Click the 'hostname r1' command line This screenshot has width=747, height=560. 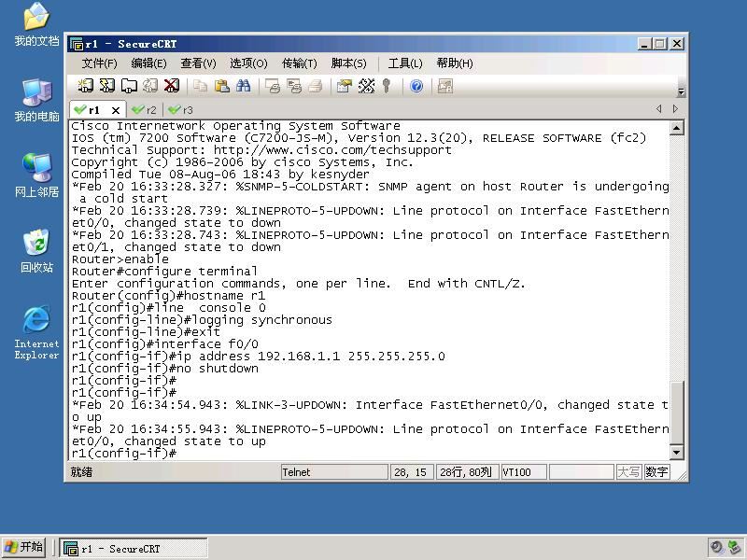coord(168,295)
